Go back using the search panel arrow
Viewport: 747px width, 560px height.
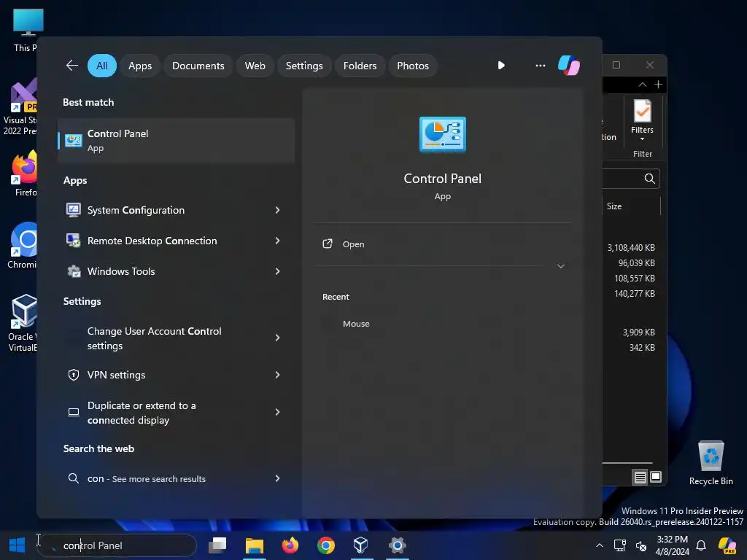point(72,65)
